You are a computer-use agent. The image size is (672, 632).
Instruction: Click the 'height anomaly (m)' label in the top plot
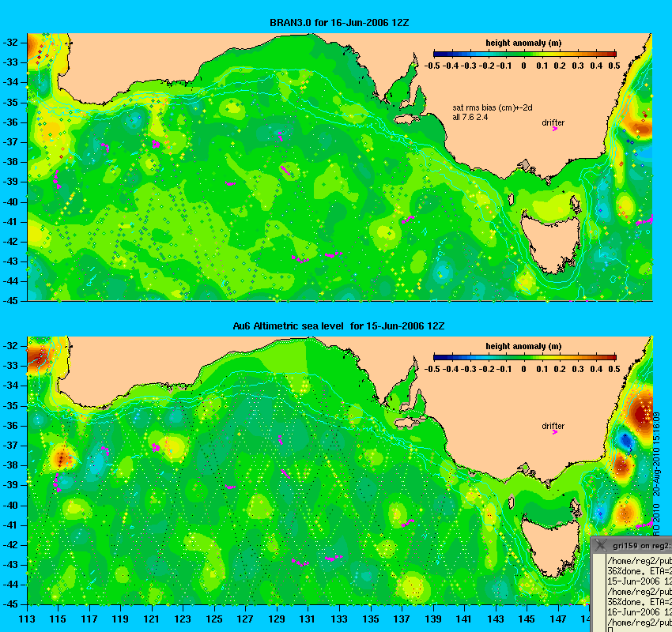[523, 43]
